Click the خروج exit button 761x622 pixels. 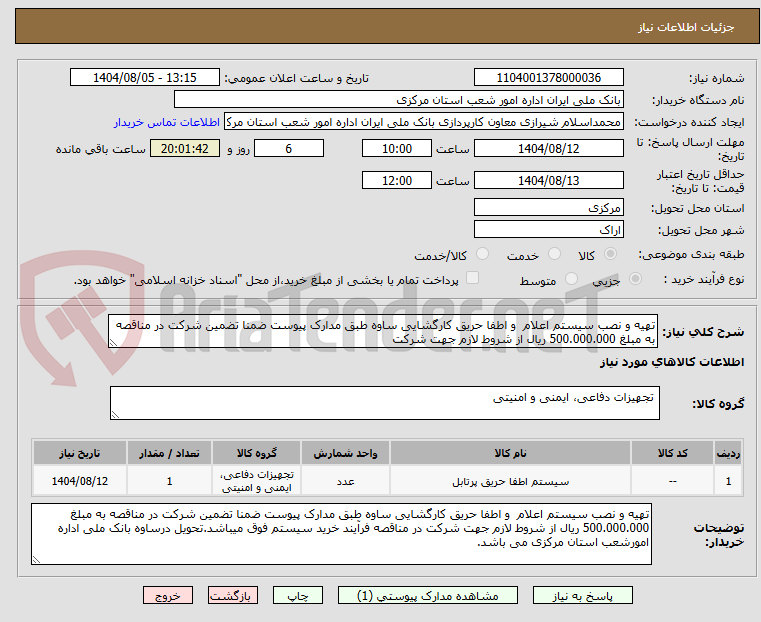(168, 595)
